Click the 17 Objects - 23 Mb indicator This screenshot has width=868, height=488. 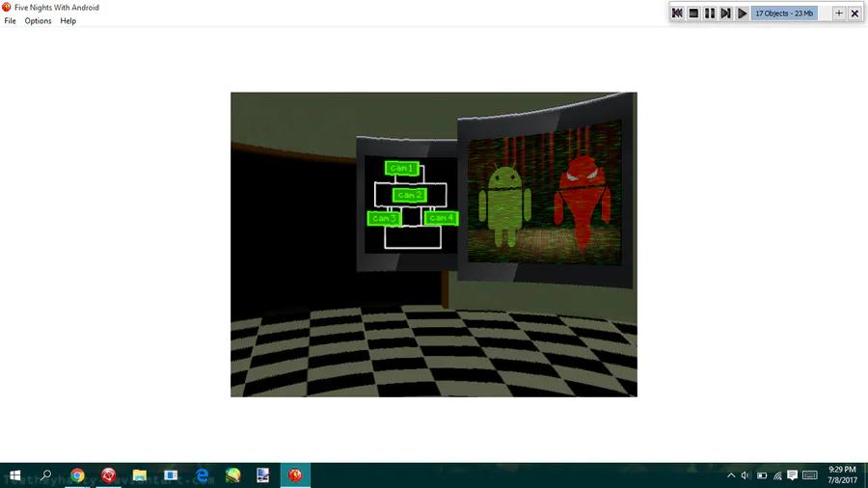pyautogui.click(x=784, y=14)
